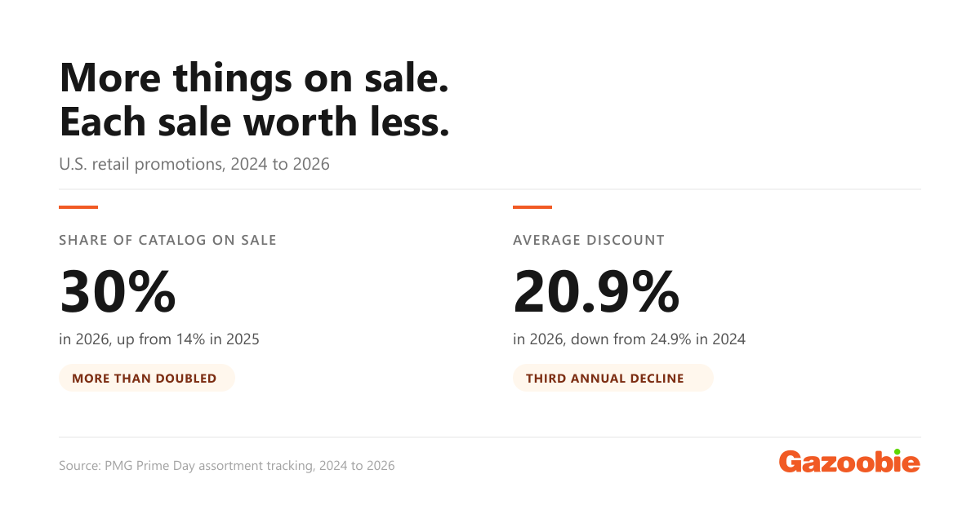Image resolution: width=980 pixels, height=514 pixels.
Task: Click the THIRD ANNUAL DECLINE badge
Action: pyautogui.click(x=613, y=378)
